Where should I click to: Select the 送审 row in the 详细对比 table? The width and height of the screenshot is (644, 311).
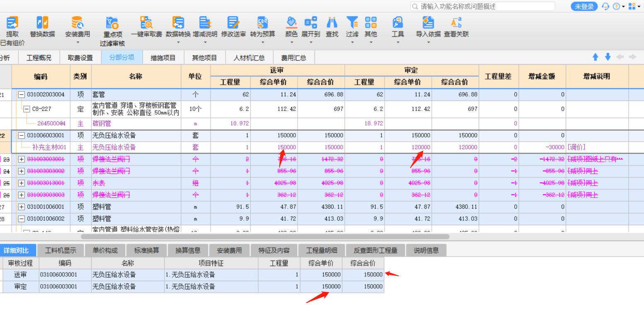click(192, 275)
